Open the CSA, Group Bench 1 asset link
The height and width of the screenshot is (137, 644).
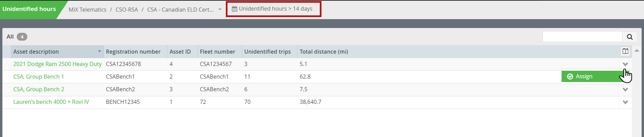pyautogui.click(x=39, y=77)
